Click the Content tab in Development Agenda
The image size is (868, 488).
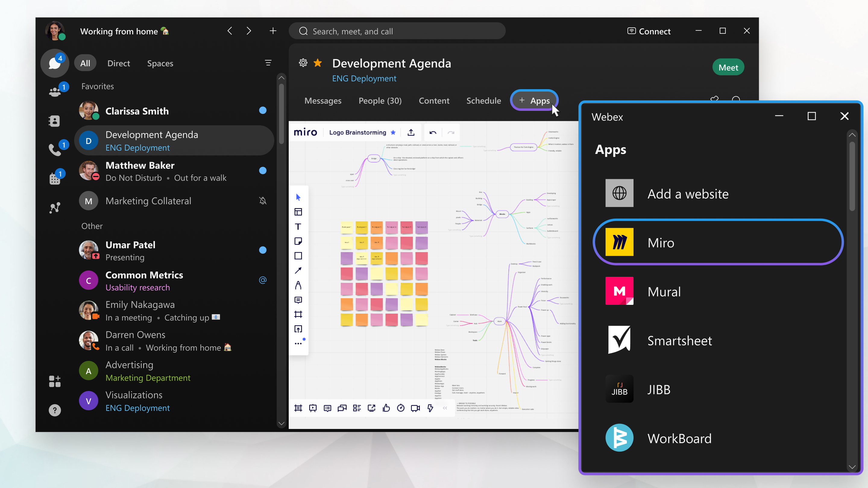[x=434, y=100]
